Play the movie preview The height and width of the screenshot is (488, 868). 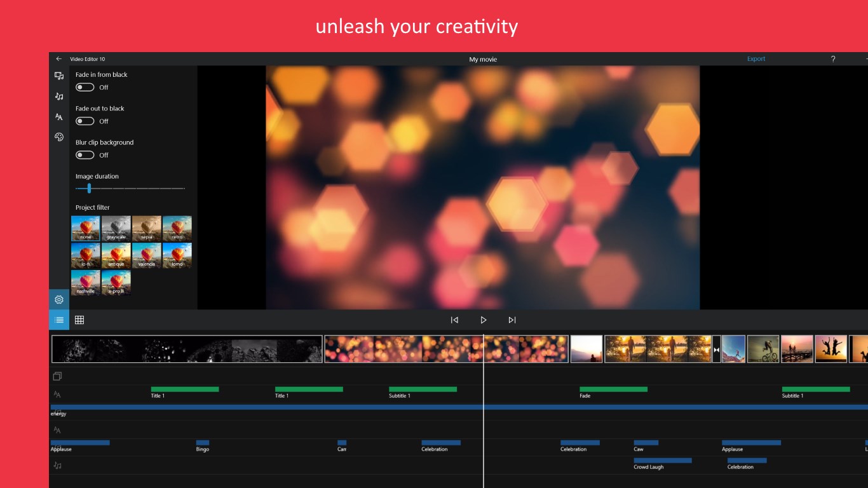click(483, 320)
